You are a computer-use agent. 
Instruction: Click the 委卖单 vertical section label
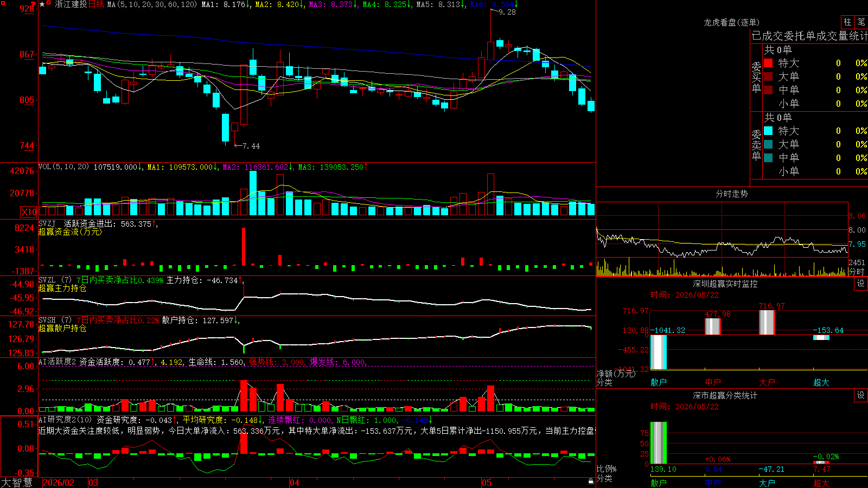coord(756,145)
